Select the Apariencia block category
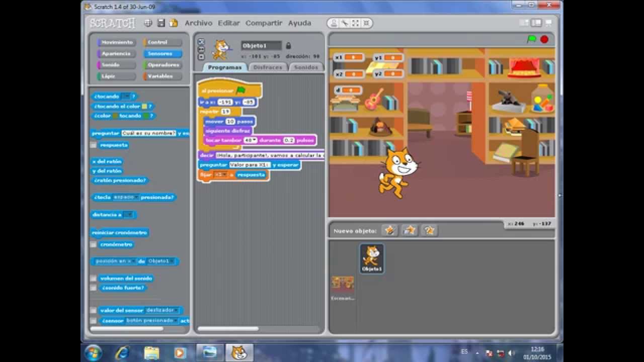 (x=116, y=54)
